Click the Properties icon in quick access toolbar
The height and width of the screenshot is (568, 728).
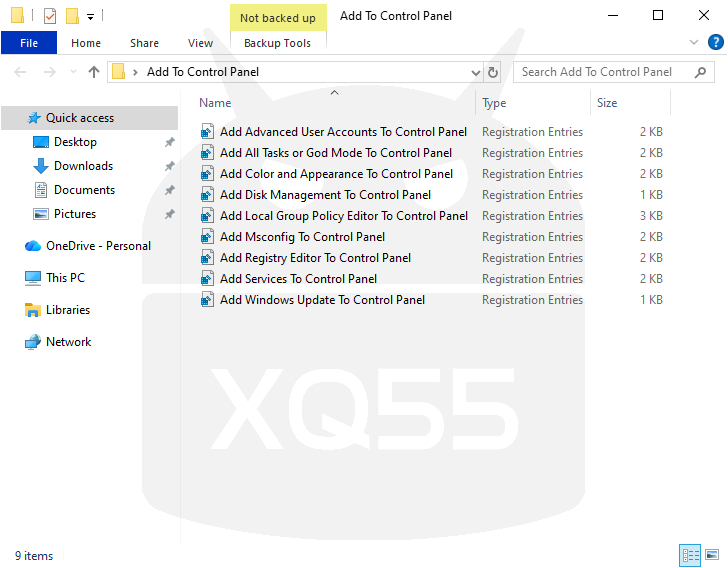(50, 16)
